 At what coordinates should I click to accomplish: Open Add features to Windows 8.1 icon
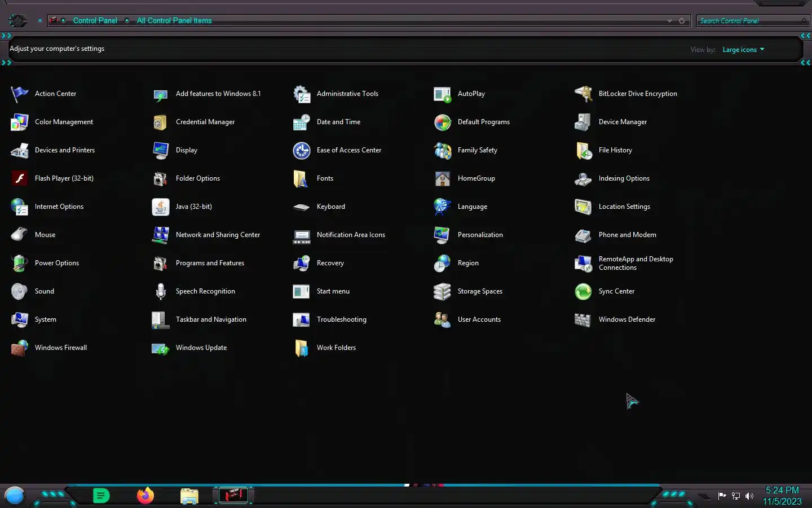pos(161,94)
